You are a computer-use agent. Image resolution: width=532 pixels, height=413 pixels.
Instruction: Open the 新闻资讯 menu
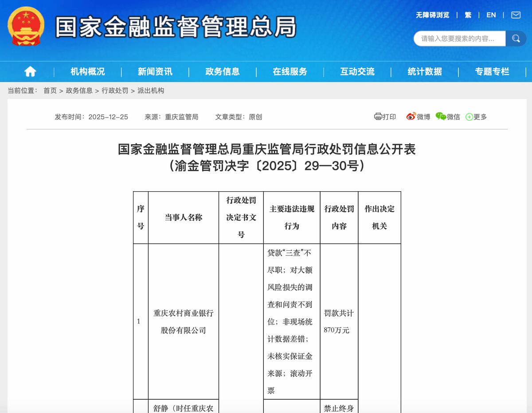(154, 71)
